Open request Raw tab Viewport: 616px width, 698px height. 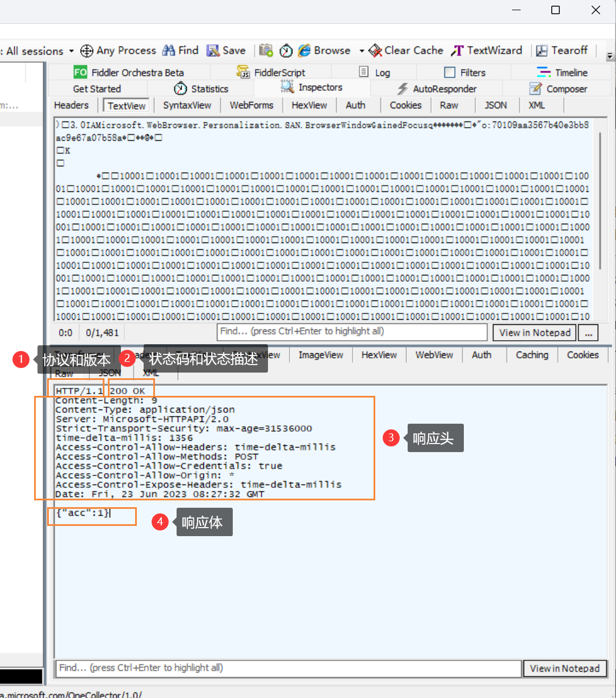click(x=449, y=105)
